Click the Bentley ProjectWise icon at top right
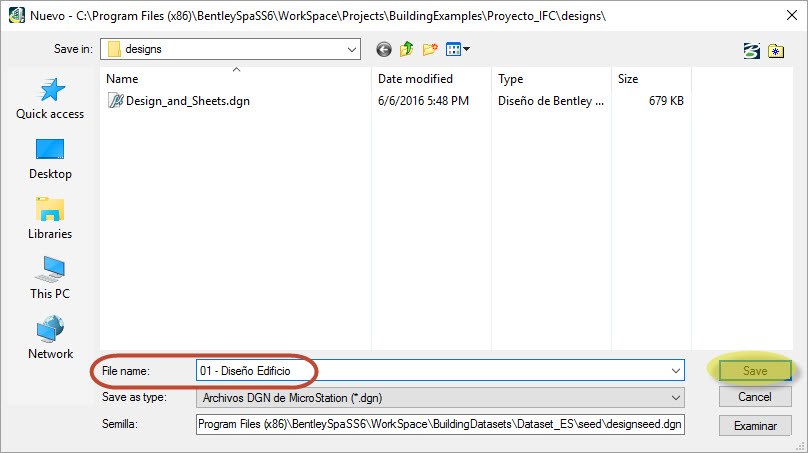The width and height of the screenshot is (808, 453). click(751, 51)
